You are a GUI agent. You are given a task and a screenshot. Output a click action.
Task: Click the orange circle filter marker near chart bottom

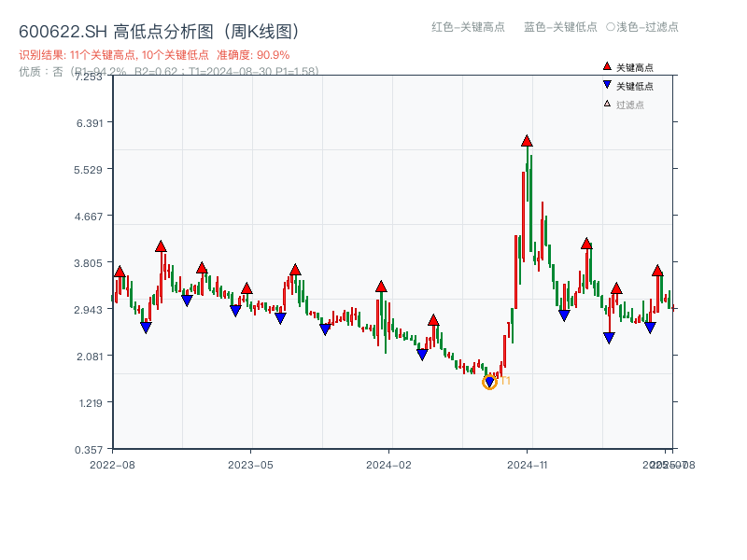(489, 382)
